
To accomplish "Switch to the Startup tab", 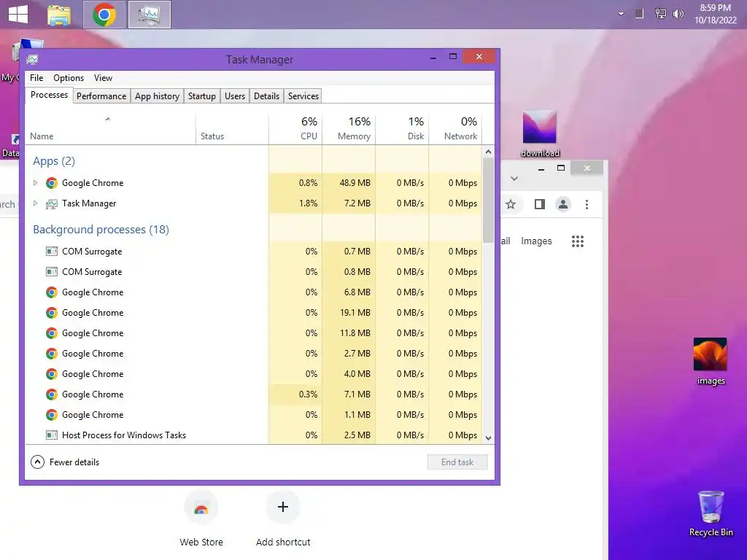I will (202, 96).
